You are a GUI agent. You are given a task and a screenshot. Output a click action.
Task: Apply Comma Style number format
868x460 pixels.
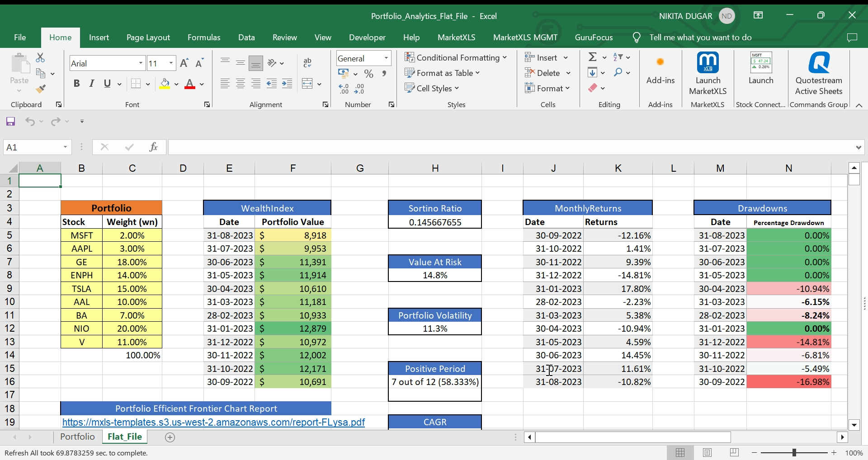[x=384, y=74]
